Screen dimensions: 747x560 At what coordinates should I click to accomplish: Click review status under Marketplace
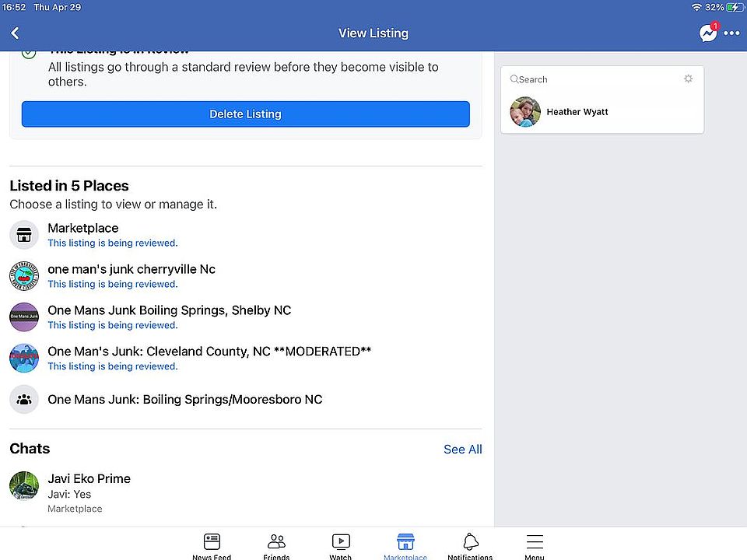tap(113, 243)
